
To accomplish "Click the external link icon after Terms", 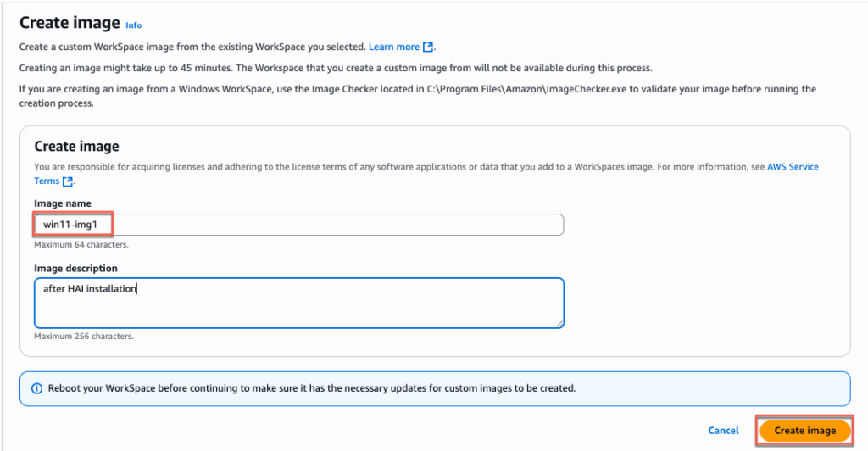I will [x=69, y=181].
